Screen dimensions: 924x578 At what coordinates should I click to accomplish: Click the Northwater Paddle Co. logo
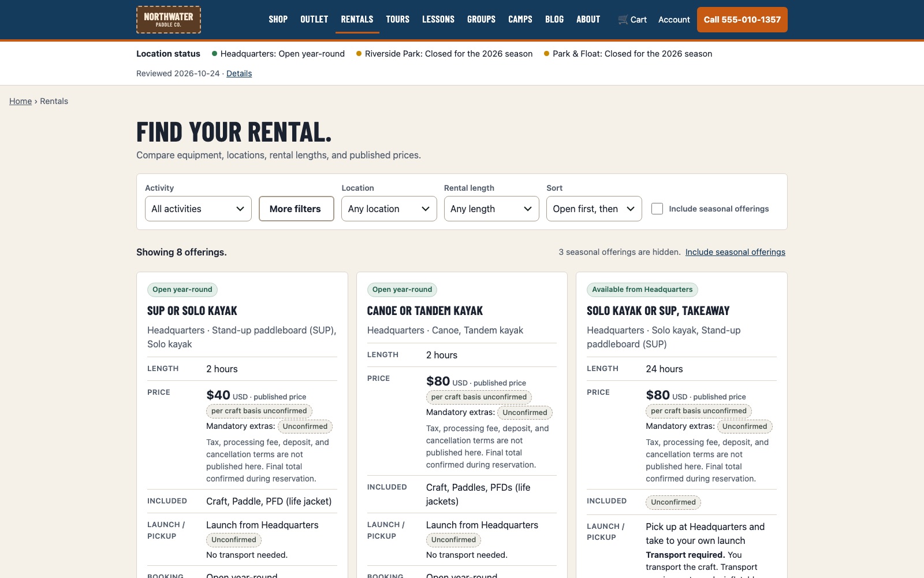[169, 20]
